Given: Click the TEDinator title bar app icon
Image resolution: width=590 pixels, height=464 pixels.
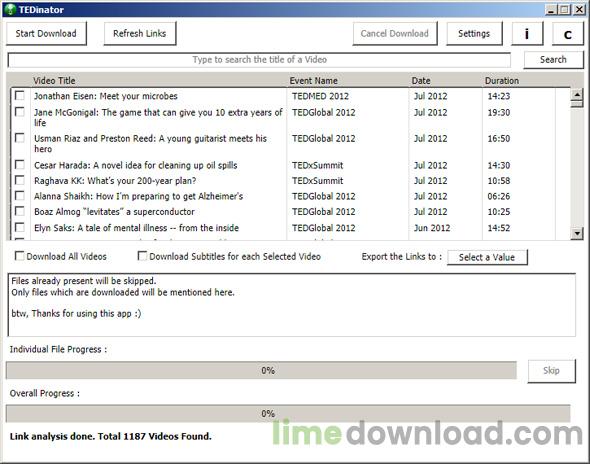Looking at the screenshot, I should point(10,9).
